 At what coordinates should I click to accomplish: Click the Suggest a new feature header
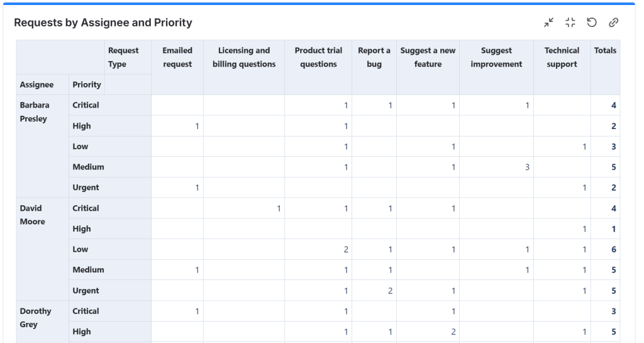428,57
